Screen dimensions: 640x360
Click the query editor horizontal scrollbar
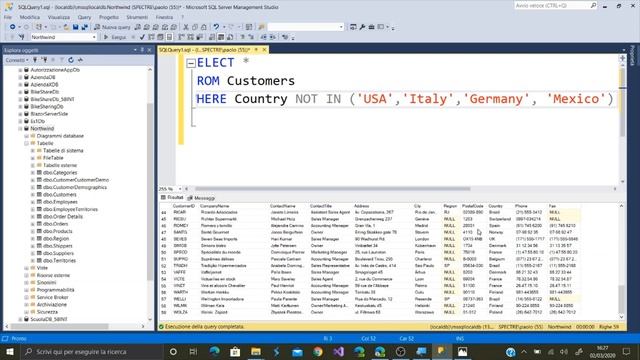tap(333, 189)
